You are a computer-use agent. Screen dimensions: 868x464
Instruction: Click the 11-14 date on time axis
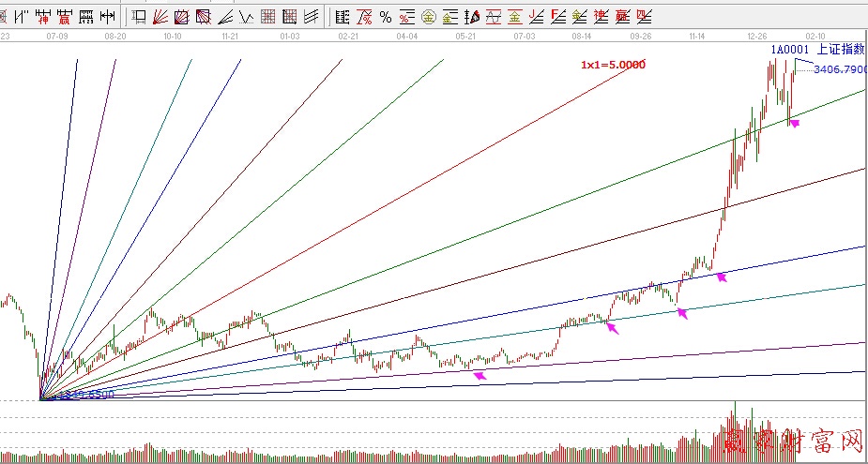click(x=698, y=35)
